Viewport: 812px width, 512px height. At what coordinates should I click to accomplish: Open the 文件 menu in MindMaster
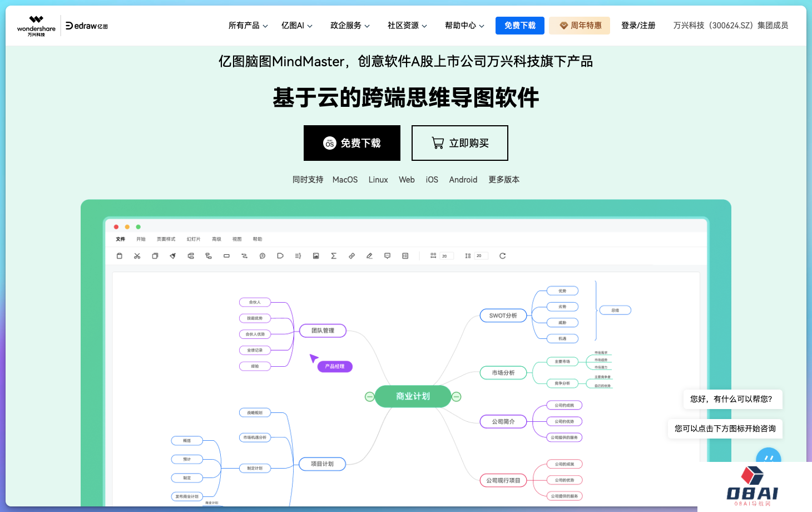click(120, 239)
